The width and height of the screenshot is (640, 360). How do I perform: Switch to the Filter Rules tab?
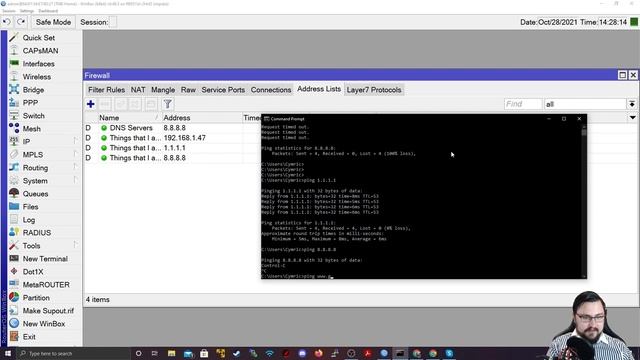click(107, 90)
